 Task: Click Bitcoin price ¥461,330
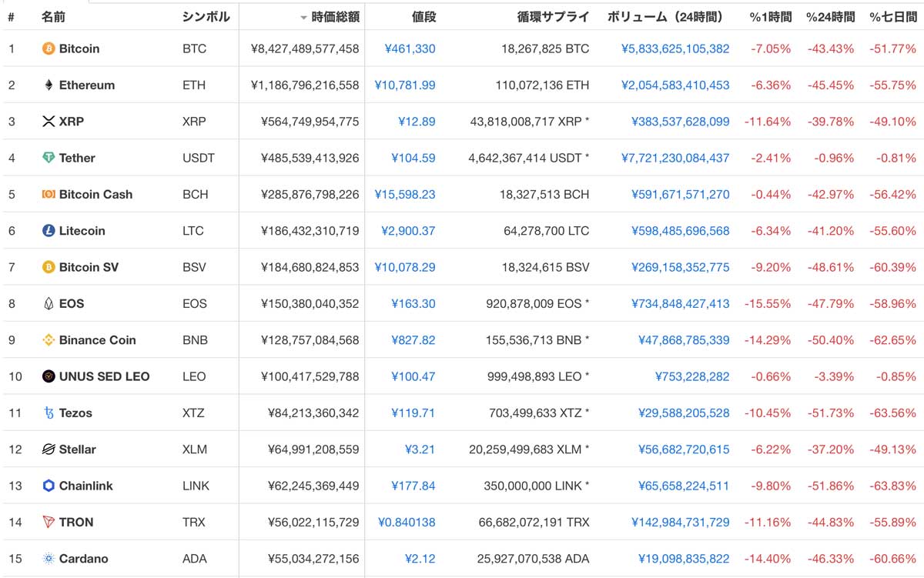(x=410, y=48)
